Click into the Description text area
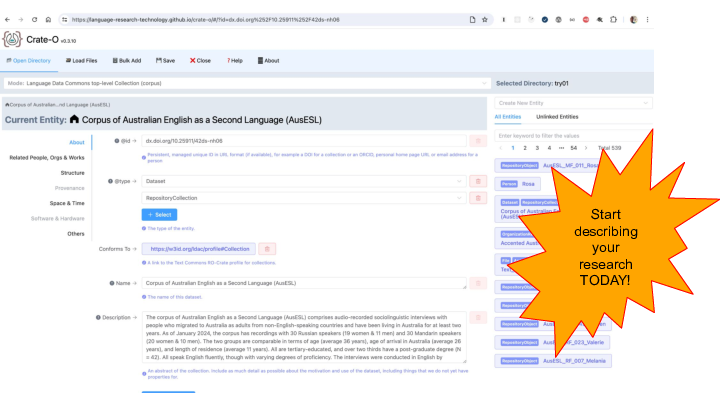The image size is (720, 405). click(x=304, y=338)
